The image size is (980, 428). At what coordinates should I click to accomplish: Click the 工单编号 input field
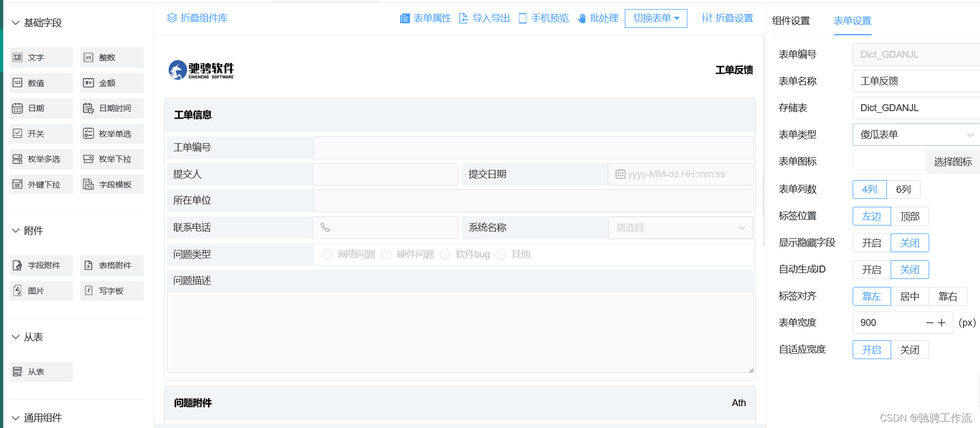coord(533,147)
